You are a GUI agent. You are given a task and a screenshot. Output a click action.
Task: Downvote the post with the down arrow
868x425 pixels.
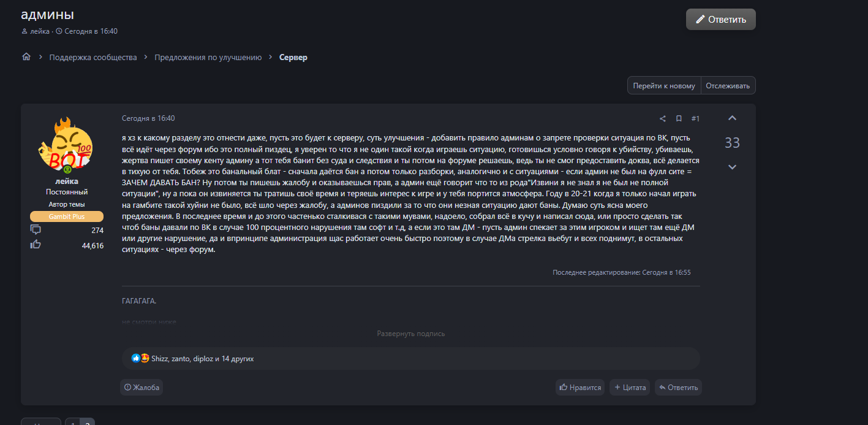tap(732, 167)
